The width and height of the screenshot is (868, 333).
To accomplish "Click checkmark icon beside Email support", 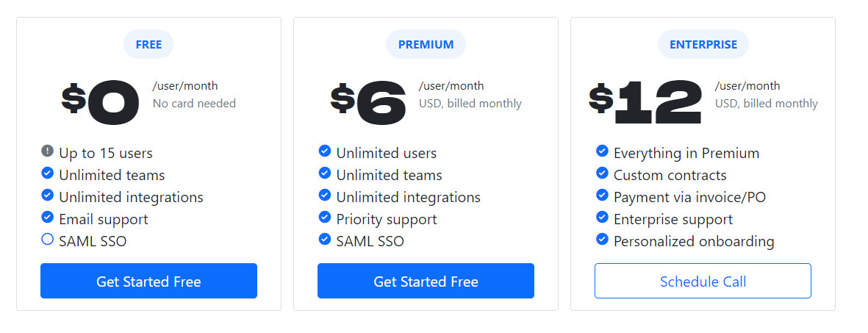I will [x=48, y=217].
